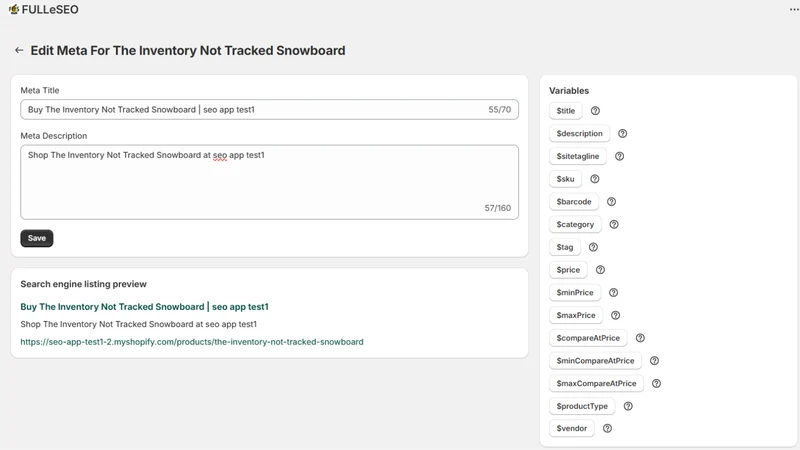Insert the $category variable
800x450 pixels.
(576, 224)
